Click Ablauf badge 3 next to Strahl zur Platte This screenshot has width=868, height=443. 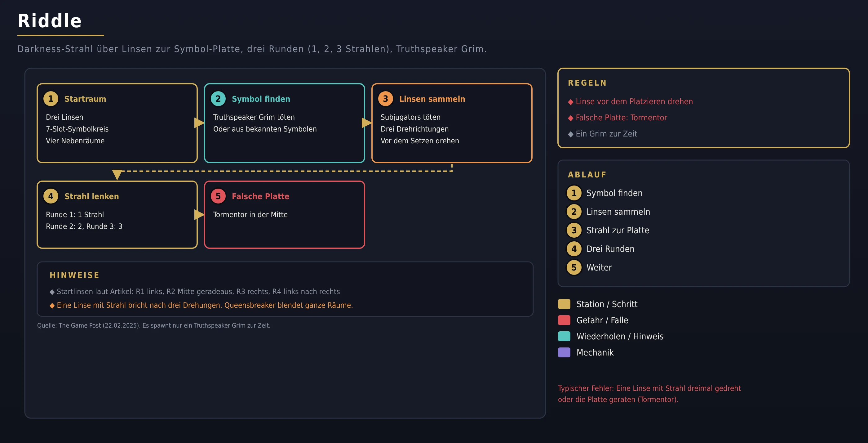click(574, 230)
